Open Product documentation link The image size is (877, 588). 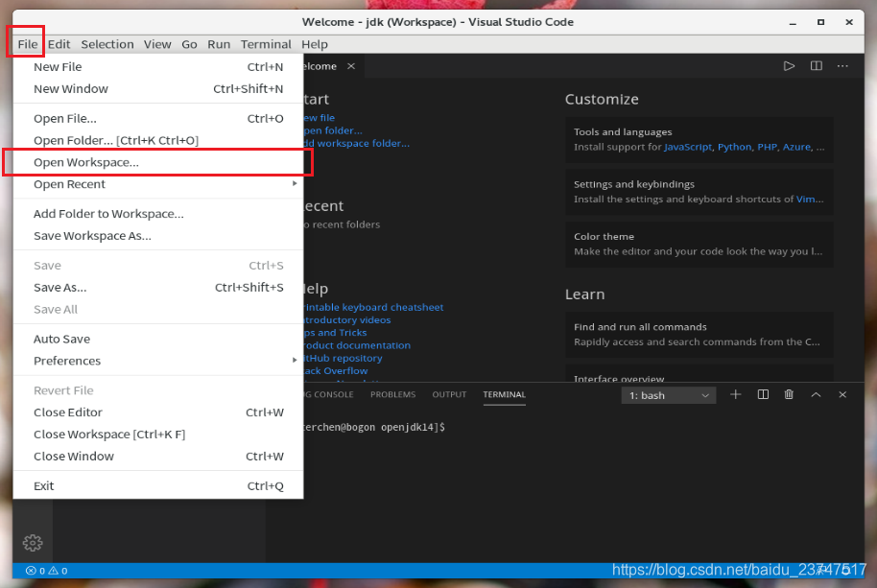[x=357, y=345]
